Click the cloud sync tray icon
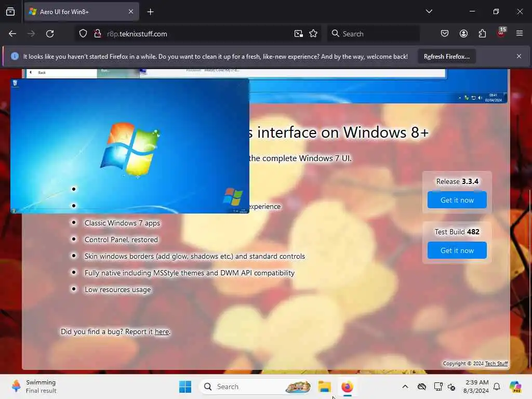 click(x=422, y=387)
